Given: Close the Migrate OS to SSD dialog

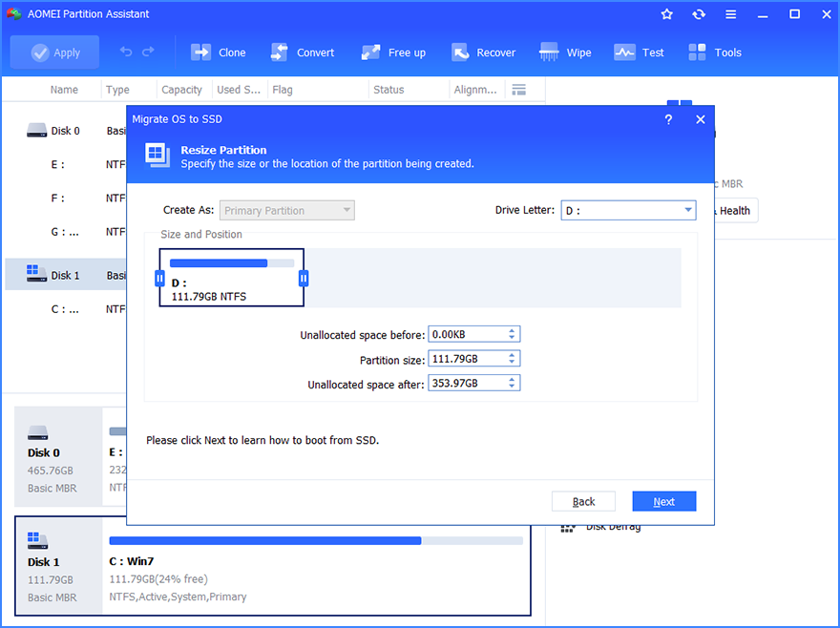Looking at the screenshot, I should (701, 119).
